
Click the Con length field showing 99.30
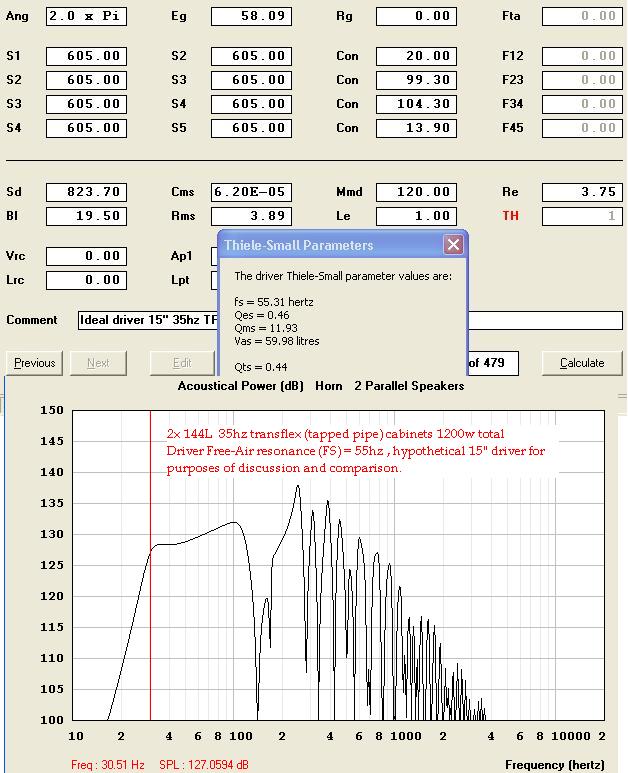coord(417,80)
